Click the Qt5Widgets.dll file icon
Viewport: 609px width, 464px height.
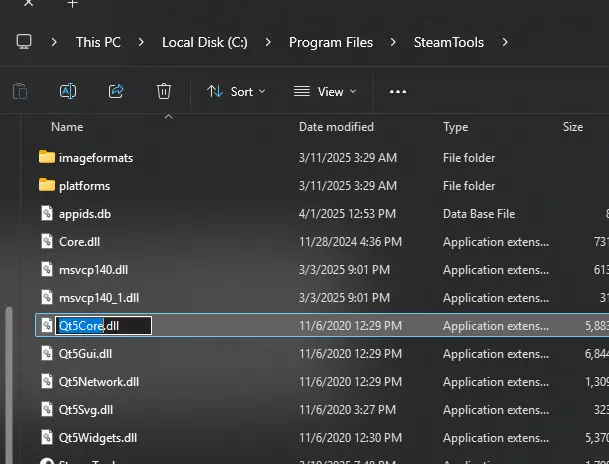[47, 437]
